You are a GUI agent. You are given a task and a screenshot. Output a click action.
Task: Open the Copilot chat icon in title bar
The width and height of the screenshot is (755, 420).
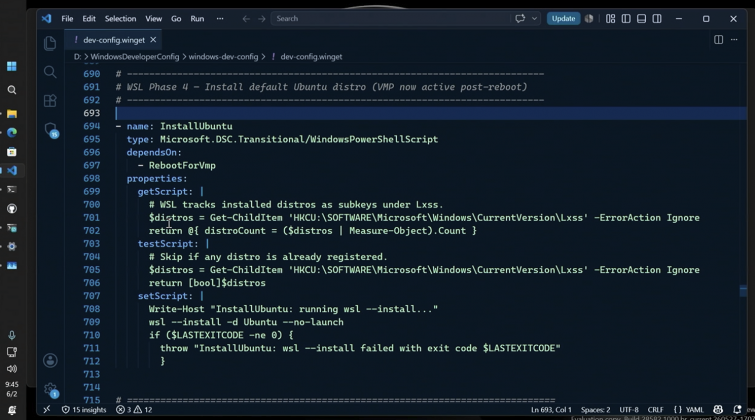coord(520,18)
